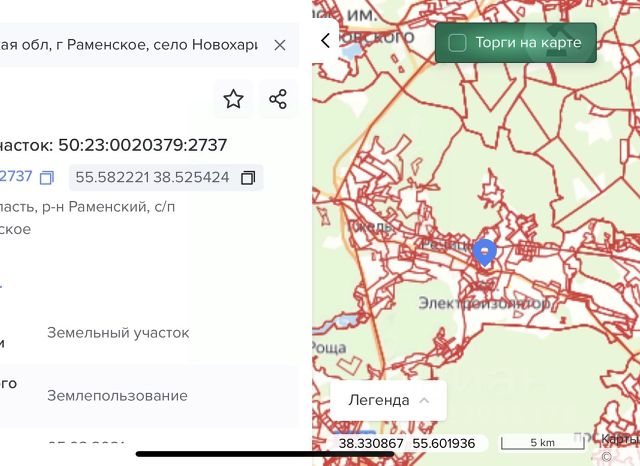Enable the Торги на карте checkbox

[x=457, y=43]
